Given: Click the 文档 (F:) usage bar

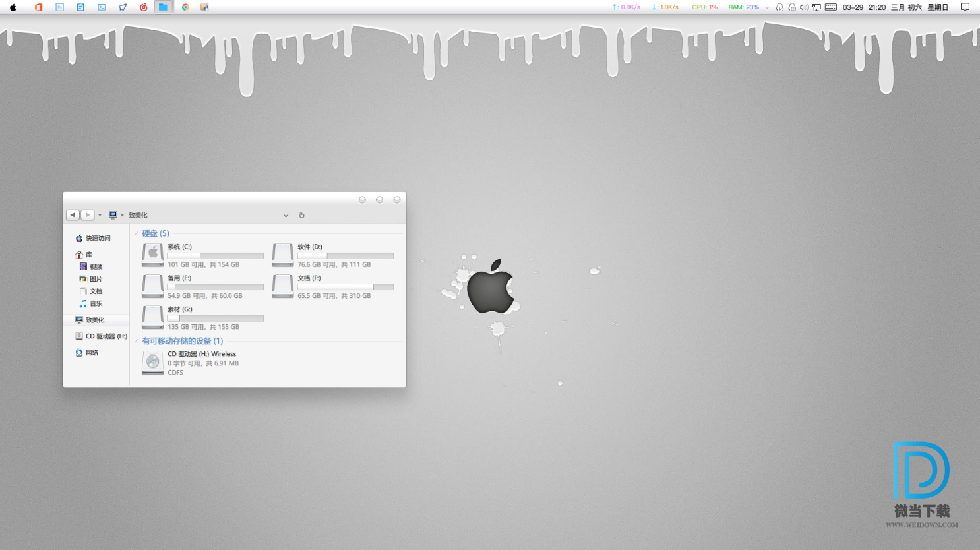Looking at the screenshot, I should [346, 287].
